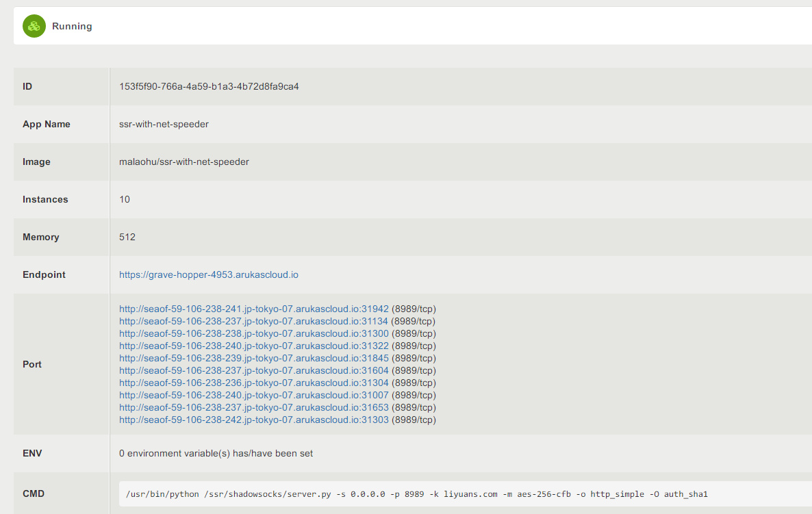Open the port link ending in 31303
The image size is (812, 514).
(253, 420)
